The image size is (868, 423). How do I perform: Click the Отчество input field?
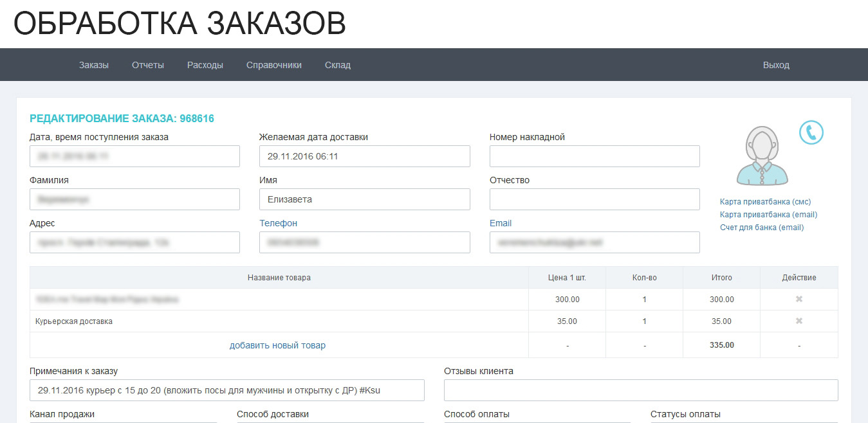click(x=595, y=199)
